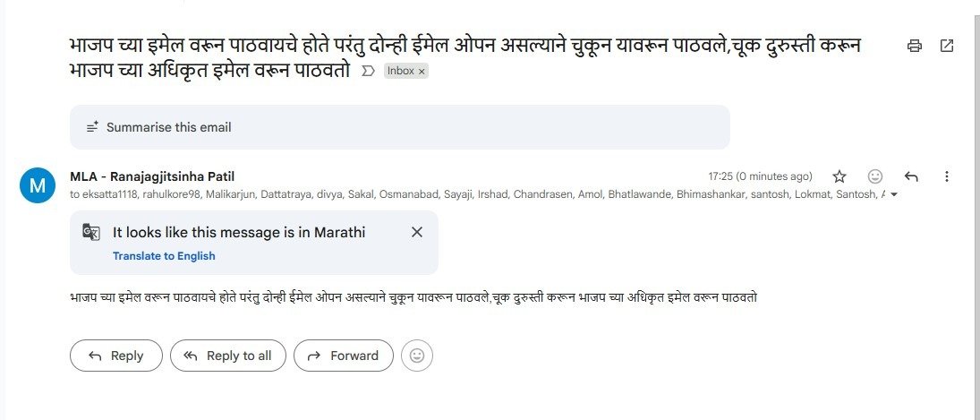Click the round emoji button beside Forward
The height and width of the screenshot is (420, 980).
[x=417, y=356]
